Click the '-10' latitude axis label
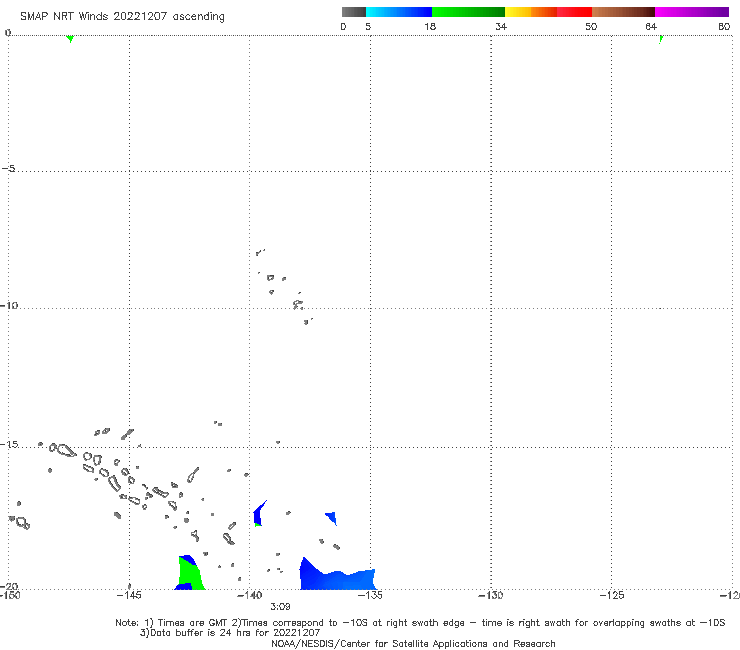 9,305
